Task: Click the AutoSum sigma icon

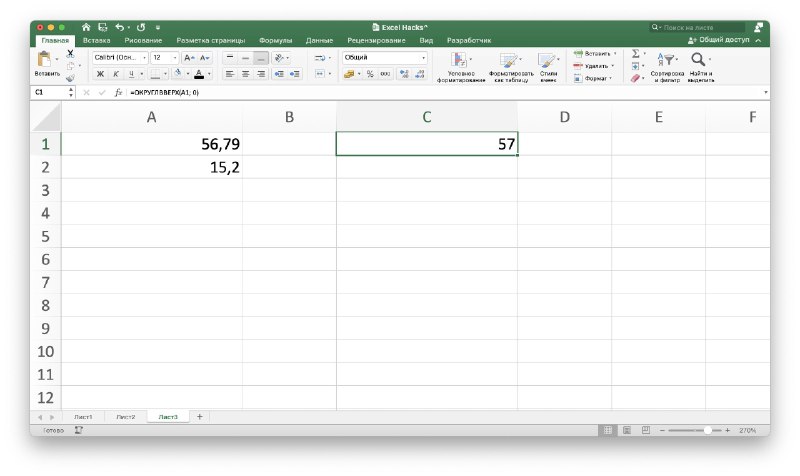Action: click(x=636, y=54)
